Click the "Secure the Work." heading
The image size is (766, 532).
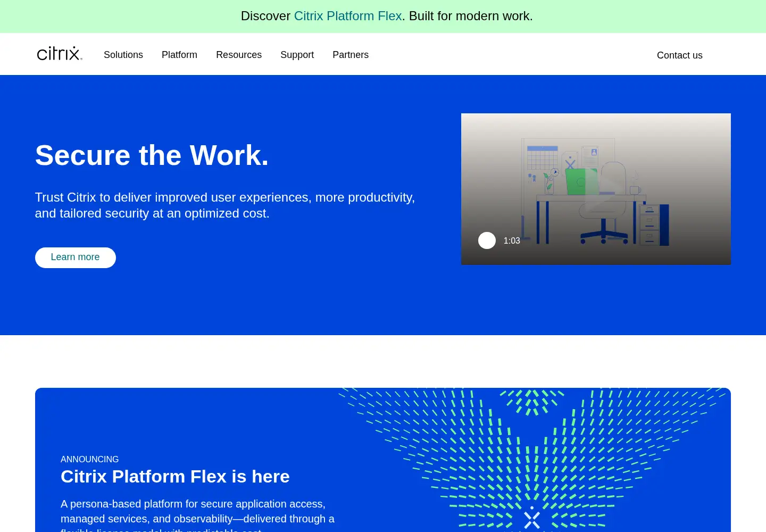tap(152, 155)
